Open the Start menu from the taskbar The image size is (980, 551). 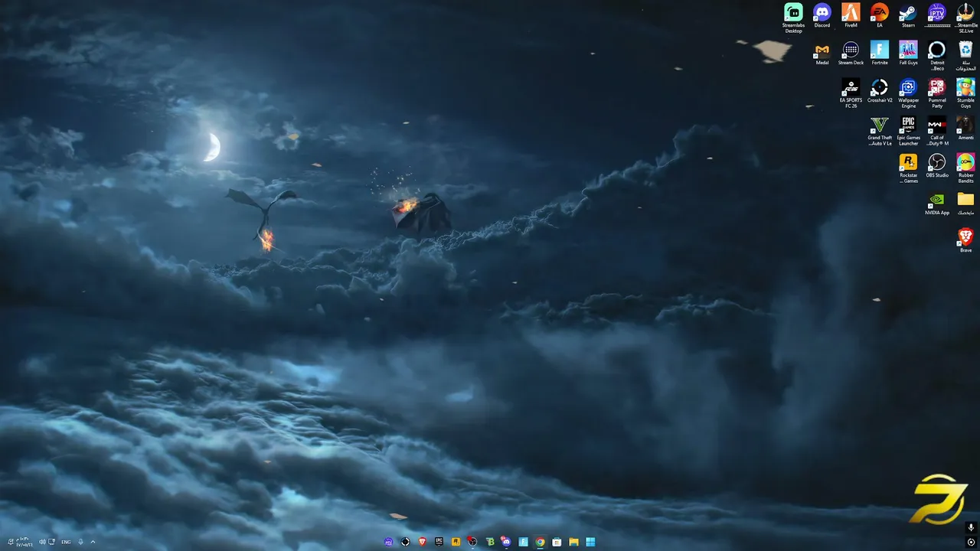[590, 542]
